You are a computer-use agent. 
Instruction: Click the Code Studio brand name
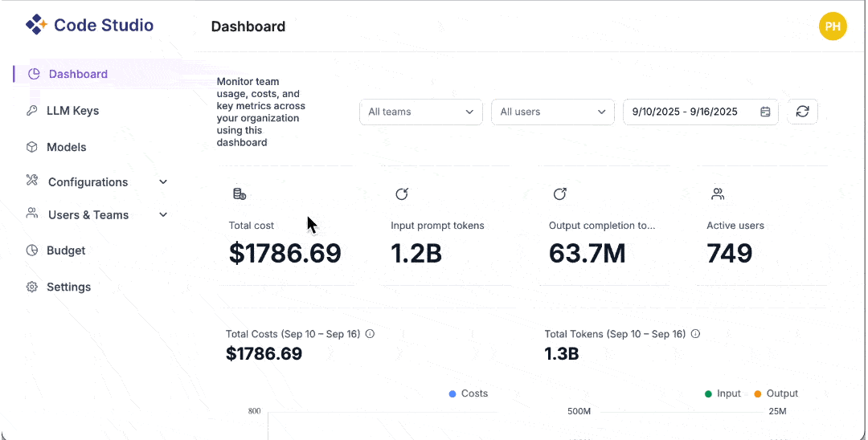[104, 25]
